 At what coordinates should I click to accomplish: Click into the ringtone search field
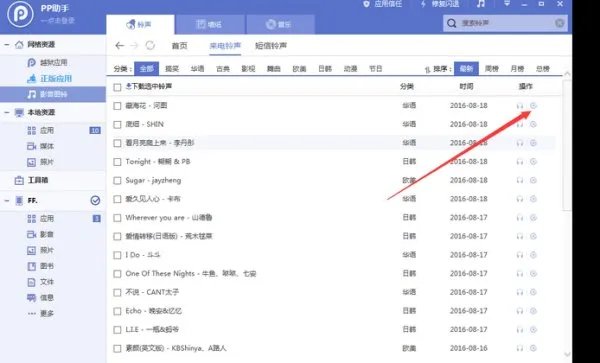[x=505, y=23]
